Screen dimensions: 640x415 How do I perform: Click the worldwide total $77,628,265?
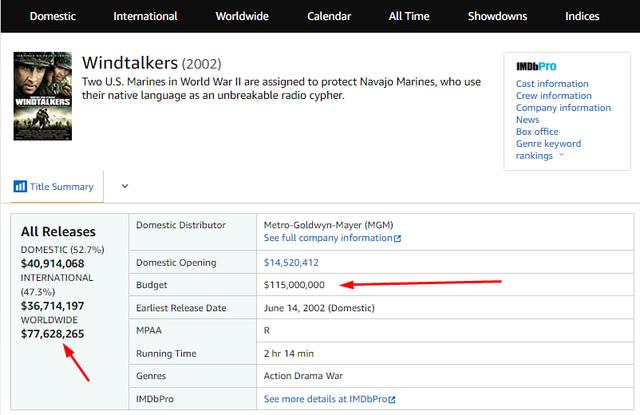[x=52, y=334]
